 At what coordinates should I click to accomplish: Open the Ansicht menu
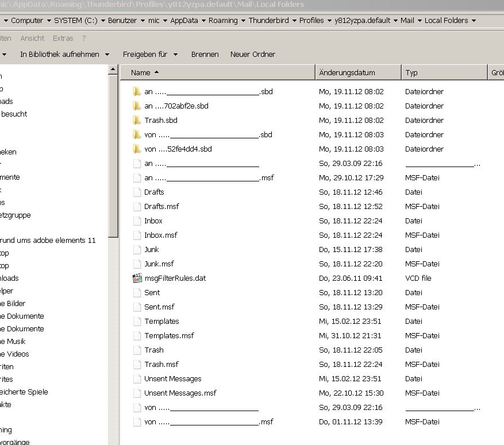pyautogui.click(x=32, y=38)
